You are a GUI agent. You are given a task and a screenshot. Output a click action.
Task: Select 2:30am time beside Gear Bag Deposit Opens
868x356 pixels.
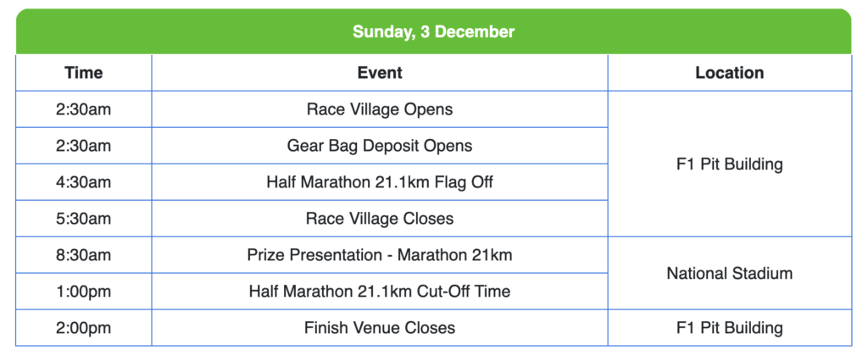84,146
